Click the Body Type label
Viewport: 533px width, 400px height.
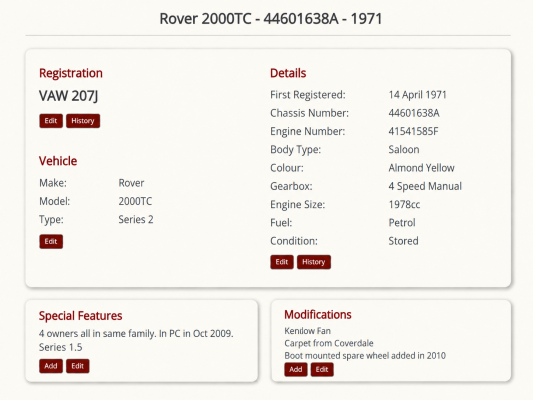(296, 150)
